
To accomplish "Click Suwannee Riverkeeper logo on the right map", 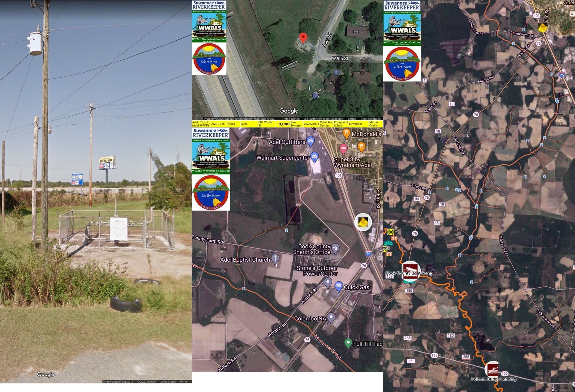I will (x=402, y=6).
